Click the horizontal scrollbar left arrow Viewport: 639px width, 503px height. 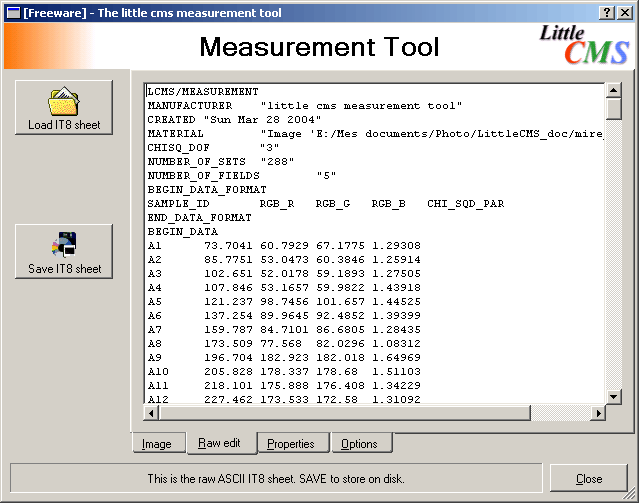point(151,413)
